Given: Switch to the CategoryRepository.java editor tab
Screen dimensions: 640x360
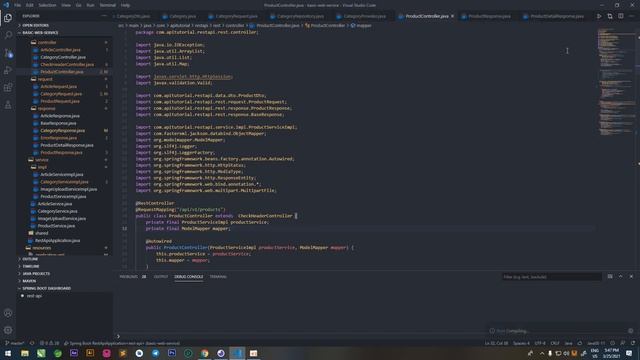Looking at the screenshot, I should click(300, 16).
